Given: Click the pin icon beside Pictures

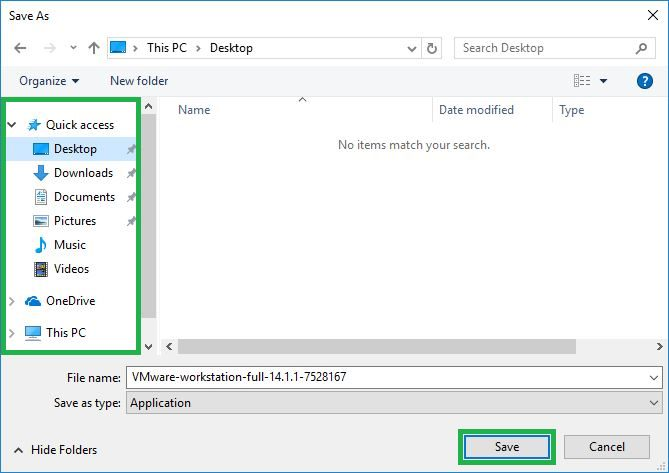Looking at the screenshot, I should [x=131, y=221].
